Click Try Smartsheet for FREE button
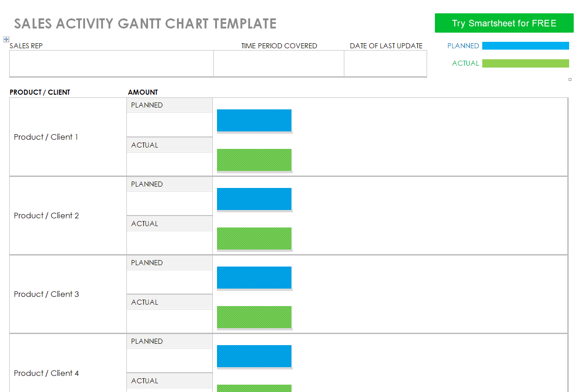 click(504, 23)
